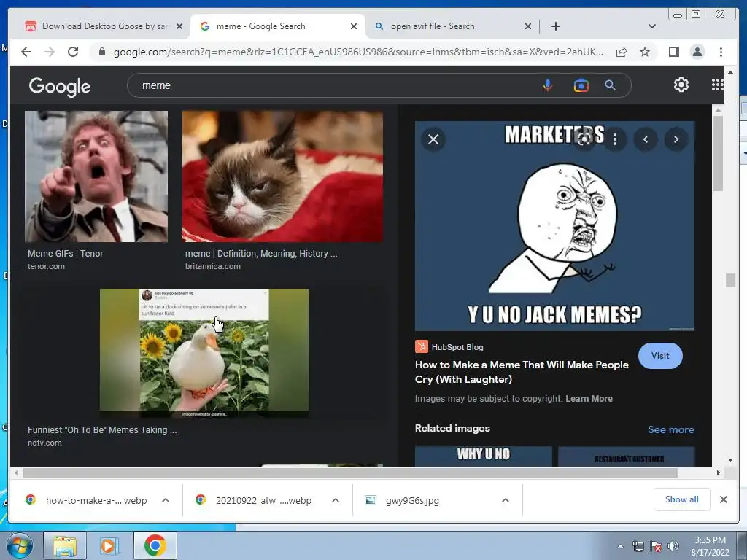
Task: Click the Lens search icon on preview image
Action: (x=584, y=139)
